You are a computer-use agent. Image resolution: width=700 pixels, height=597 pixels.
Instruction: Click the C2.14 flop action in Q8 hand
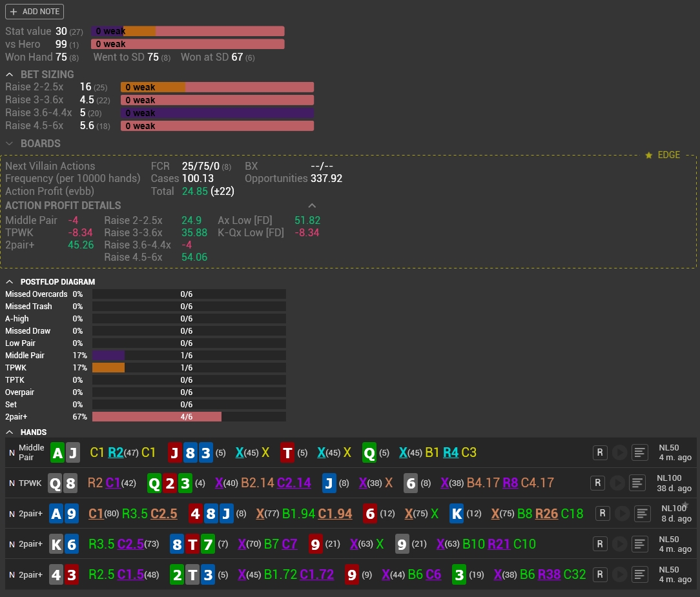click(x=294, y=483)
